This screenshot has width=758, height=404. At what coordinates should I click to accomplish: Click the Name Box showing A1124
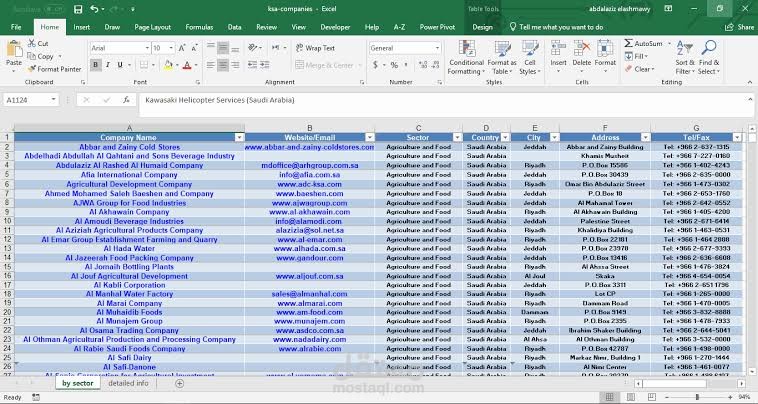pyautogui.click(x=27, y=100)
